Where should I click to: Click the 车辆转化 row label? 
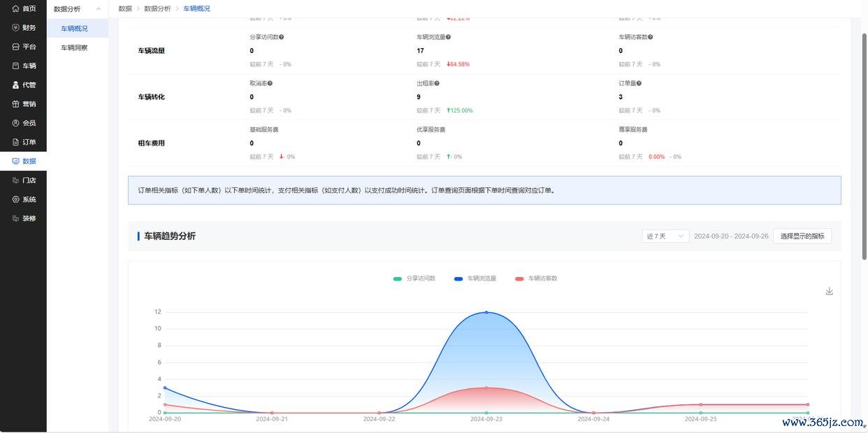(152, 97)
